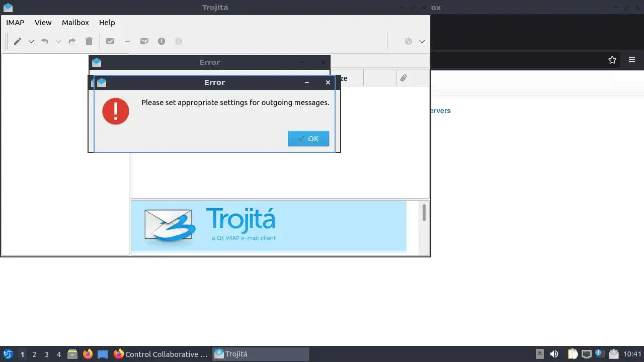Click OK in the Error dialog

pyautogui.click(x=308, y=139)
